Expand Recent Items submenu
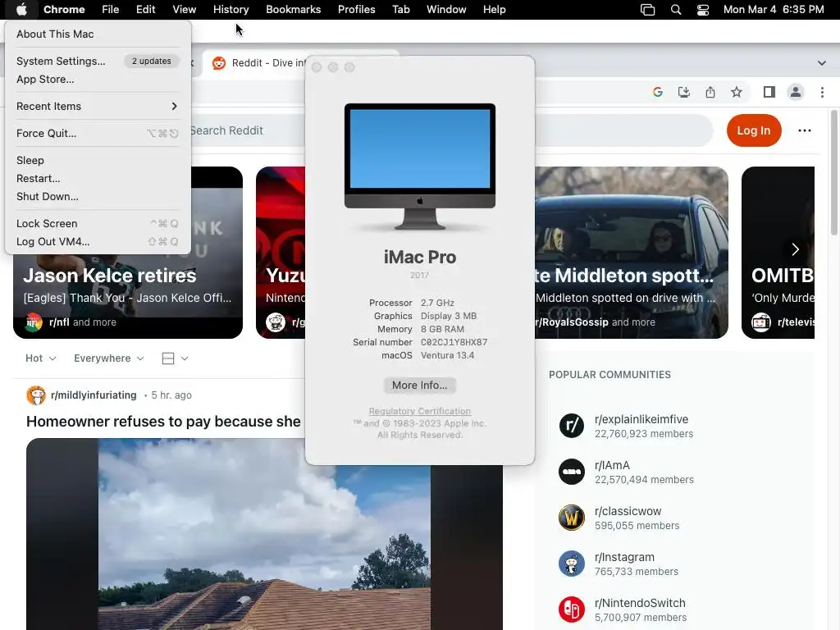 pos(98,106)
